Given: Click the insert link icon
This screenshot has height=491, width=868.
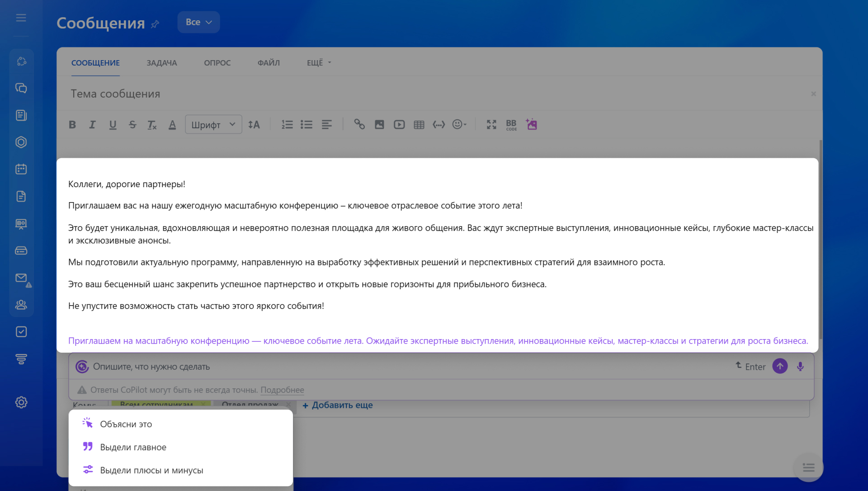Looking at the screenshot, I should point(359,124).
